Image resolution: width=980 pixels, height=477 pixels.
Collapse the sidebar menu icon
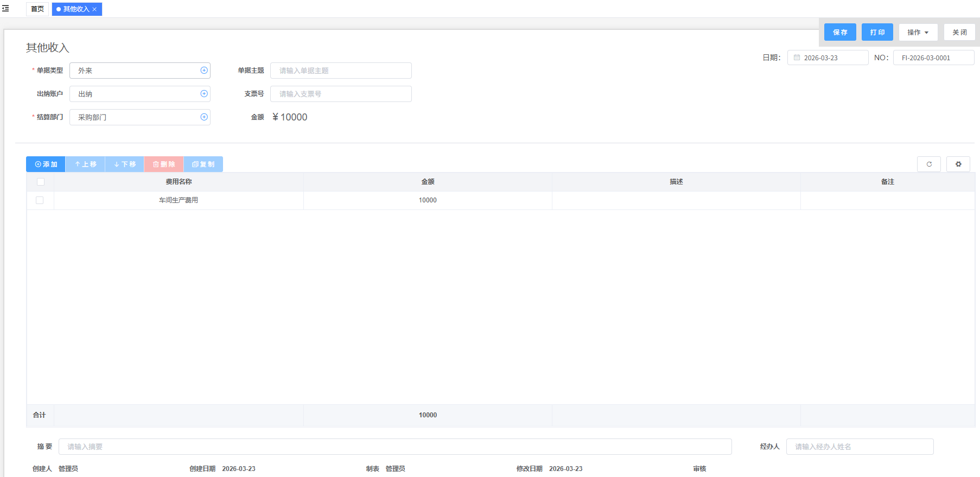[x=5, y=9]
